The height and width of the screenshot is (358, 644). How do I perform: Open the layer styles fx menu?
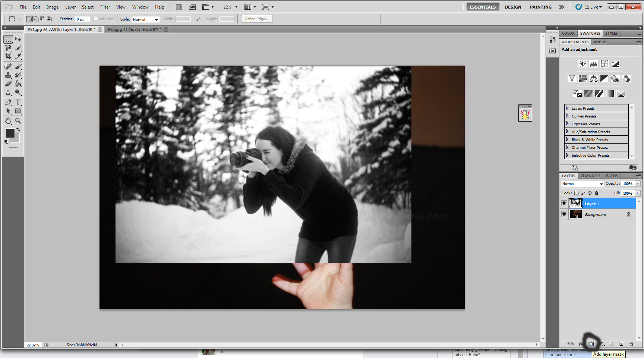coord(581,344)
